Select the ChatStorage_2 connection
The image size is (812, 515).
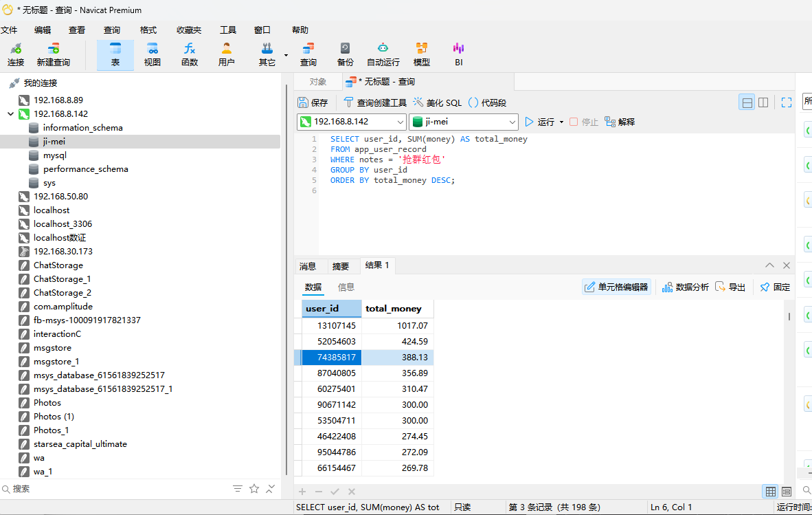(62, 293)
